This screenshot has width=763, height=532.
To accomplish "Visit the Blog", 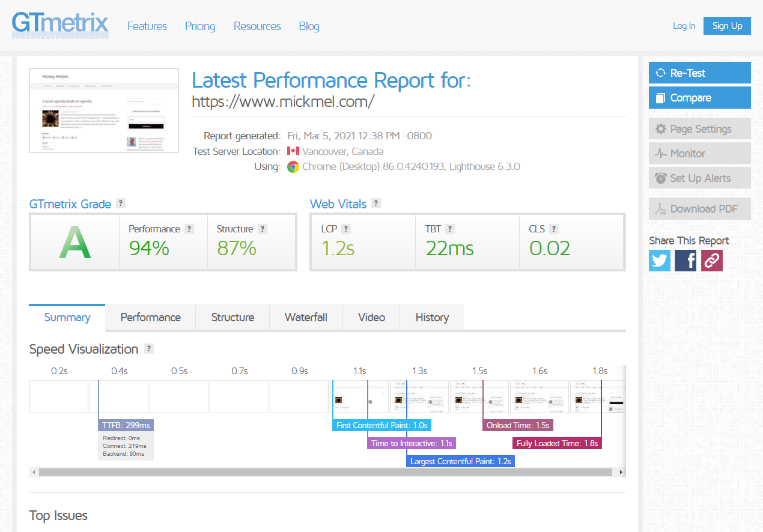I will point(309,26).
